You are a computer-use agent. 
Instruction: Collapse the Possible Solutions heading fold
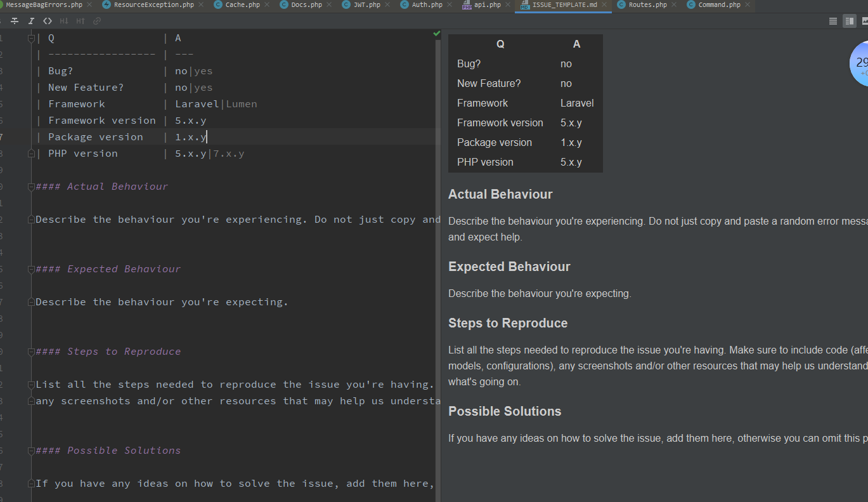31,451
